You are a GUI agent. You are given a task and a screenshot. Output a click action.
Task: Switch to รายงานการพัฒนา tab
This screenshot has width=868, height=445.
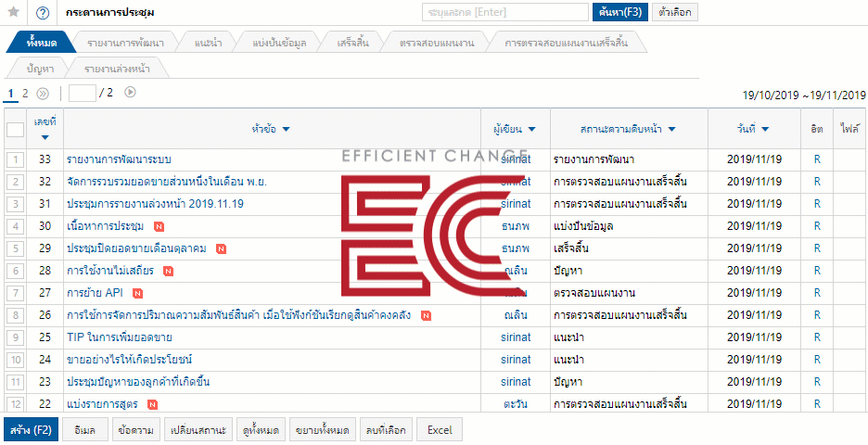[x=127, y=43]
